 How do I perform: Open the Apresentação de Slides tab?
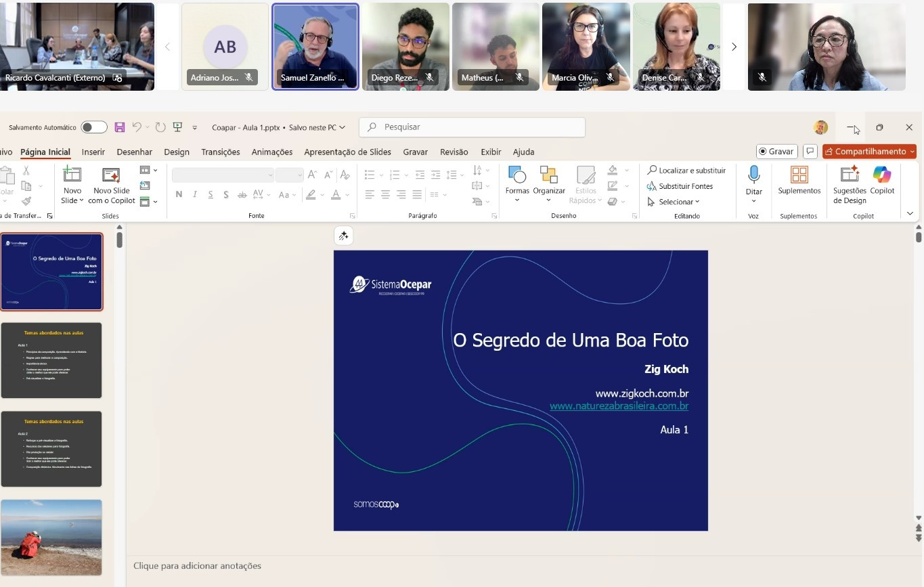click(x=347, y=152)
